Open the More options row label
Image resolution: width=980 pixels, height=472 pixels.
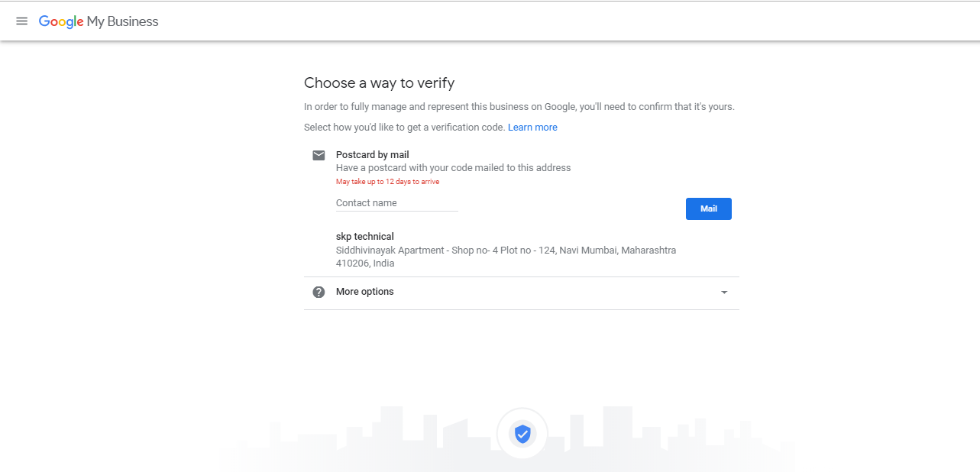click(365, 292)
